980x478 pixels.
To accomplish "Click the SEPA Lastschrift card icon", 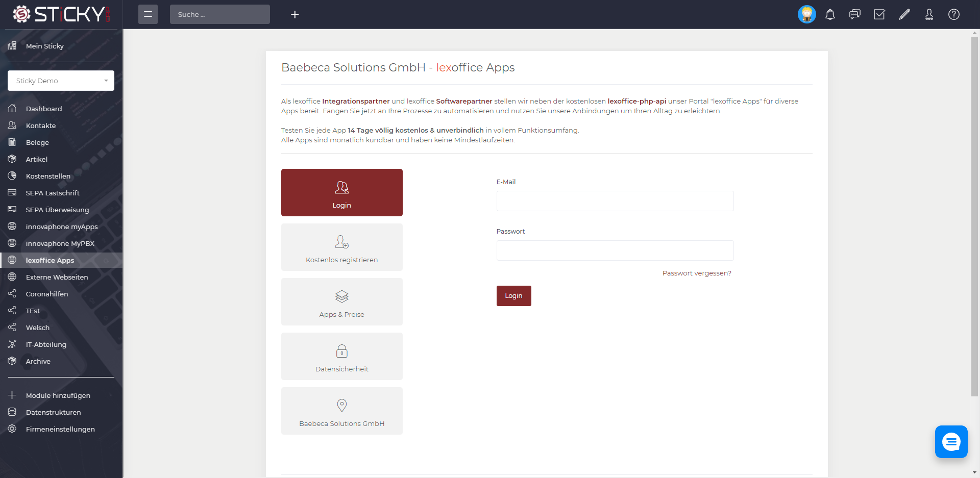I will [x=12, y=193].
